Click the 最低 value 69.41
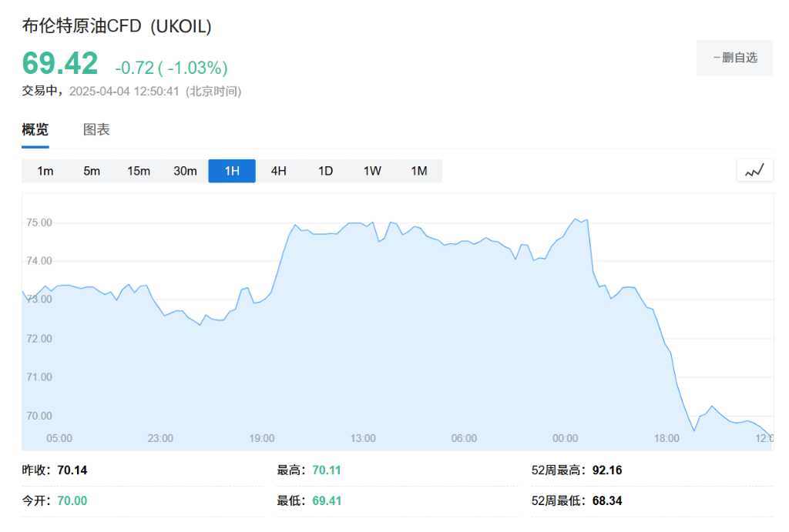Image resolution: width=789 pixels, height=532 pixels. point(326,500)
